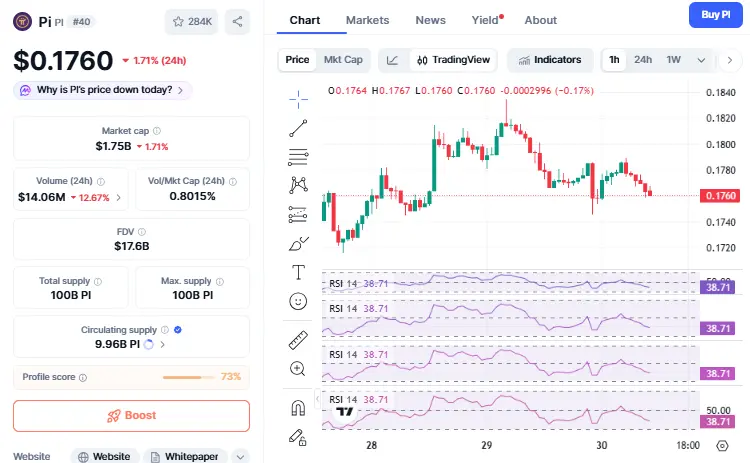Expand Circulating supply details chevron
This screenshot has height=463, width=750.
tap(163, 344)
